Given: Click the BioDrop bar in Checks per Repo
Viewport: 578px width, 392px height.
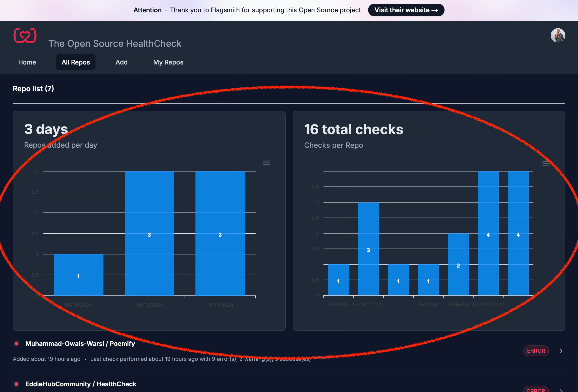Looking at the screenshot, I should (x=428, y=280).
